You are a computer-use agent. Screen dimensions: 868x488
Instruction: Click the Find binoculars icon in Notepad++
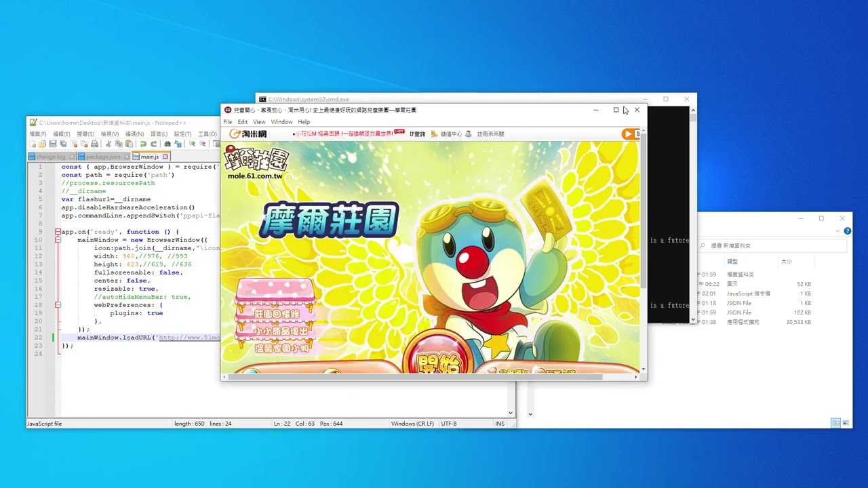[x=167, y=144]
